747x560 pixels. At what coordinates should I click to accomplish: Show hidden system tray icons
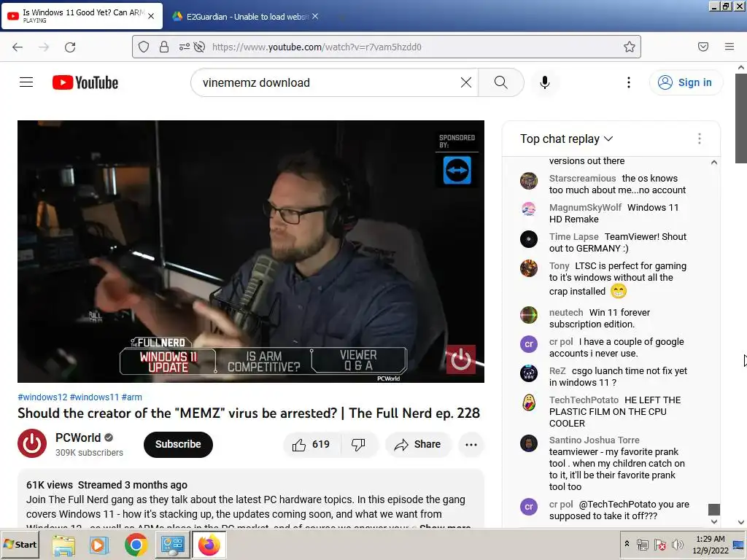[627, 544]
